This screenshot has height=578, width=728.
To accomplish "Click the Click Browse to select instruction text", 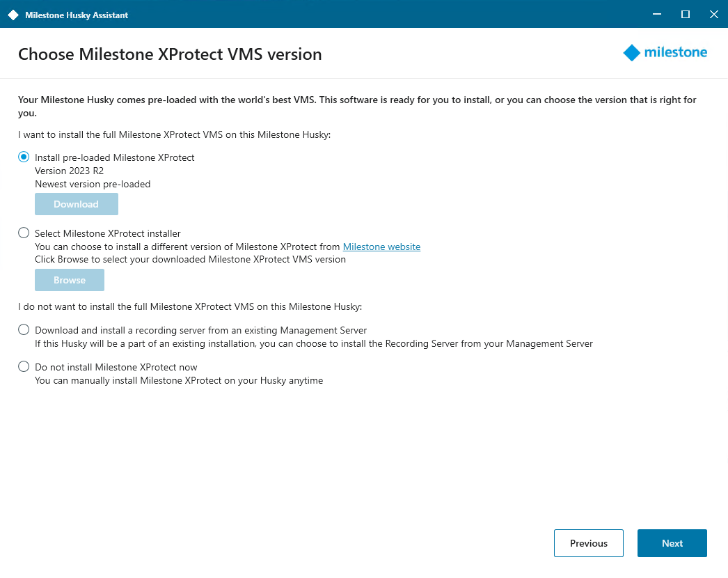I will (x=190, y=260).
